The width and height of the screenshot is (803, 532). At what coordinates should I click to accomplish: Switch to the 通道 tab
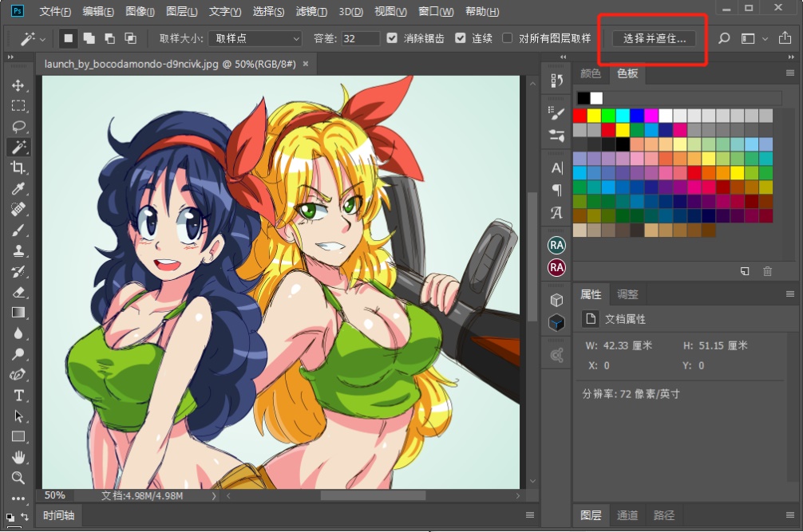pos(627,516)
